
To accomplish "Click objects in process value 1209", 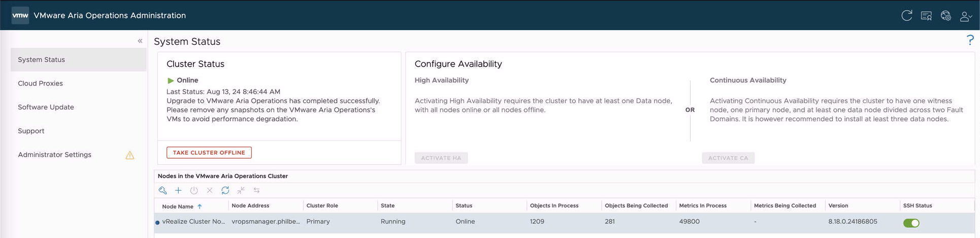I will [537, 222].
